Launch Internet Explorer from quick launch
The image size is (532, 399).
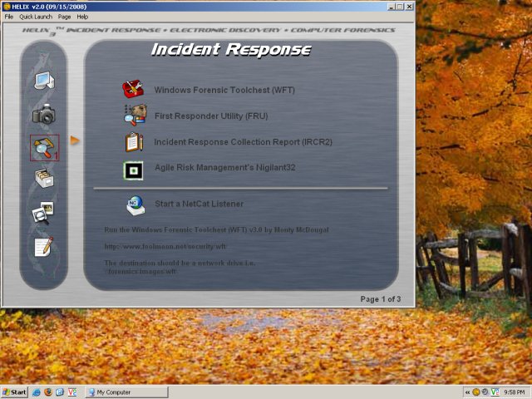pyautogui.click(x=37, y=392)
